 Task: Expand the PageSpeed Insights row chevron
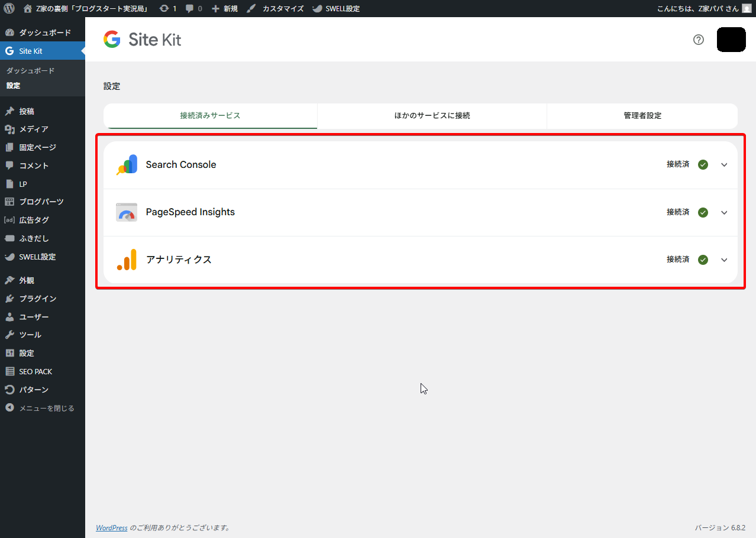pyautogui.click(x=724, y=212)
